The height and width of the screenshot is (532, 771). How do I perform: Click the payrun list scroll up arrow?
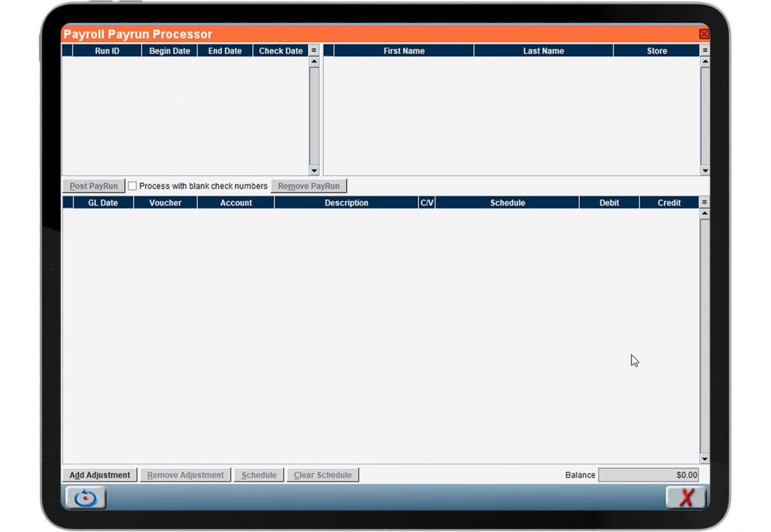pos(312,62)
